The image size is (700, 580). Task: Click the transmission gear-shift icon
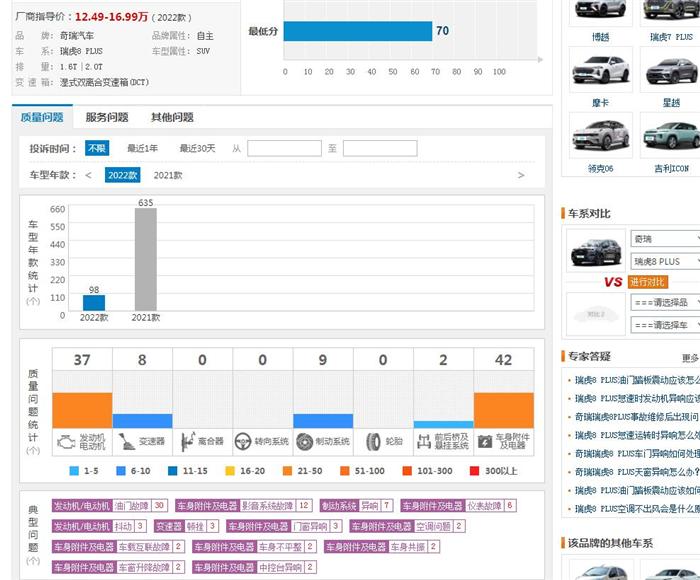(126, 442)
